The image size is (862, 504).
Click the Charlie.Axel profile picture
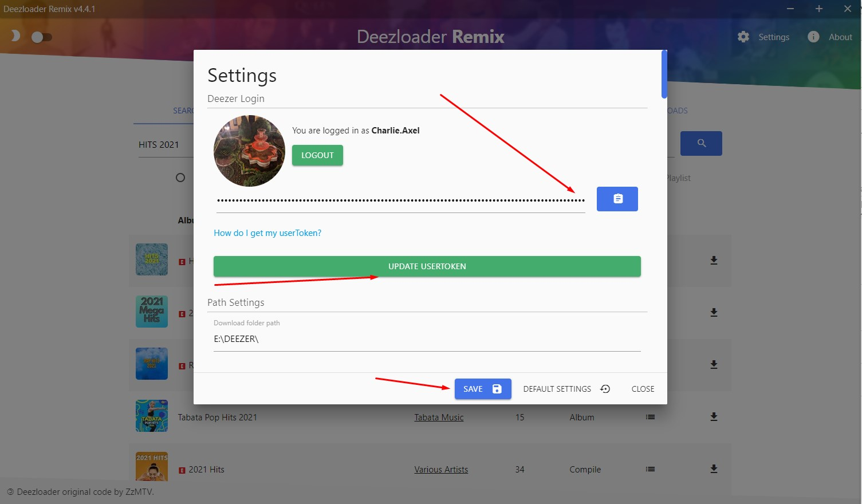pyautogui.click(x=249, y=151)
